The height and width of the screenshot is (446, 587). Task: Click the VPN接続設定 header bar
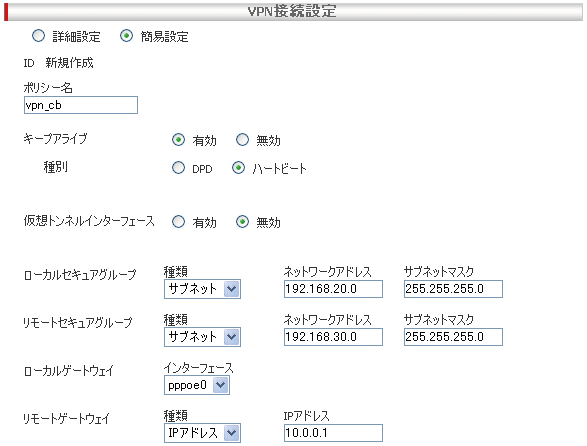[294, 12]
